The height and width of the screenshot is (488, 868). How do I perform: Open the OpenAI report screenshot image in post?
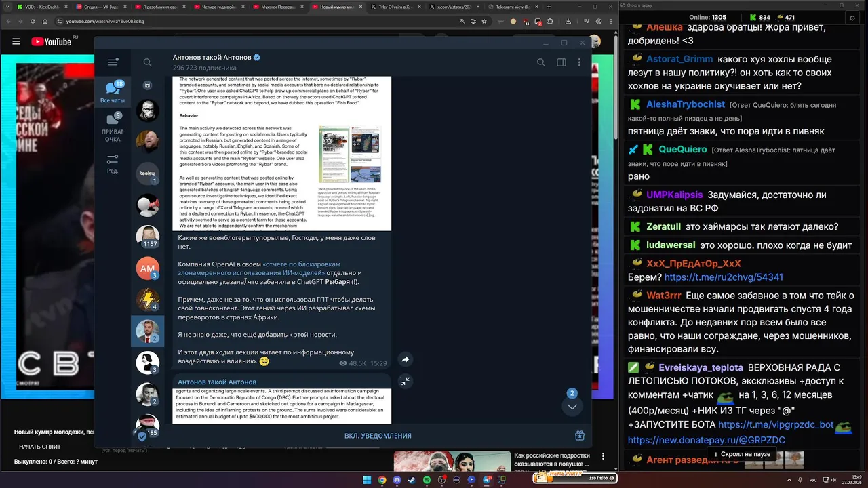coord(282,153)
